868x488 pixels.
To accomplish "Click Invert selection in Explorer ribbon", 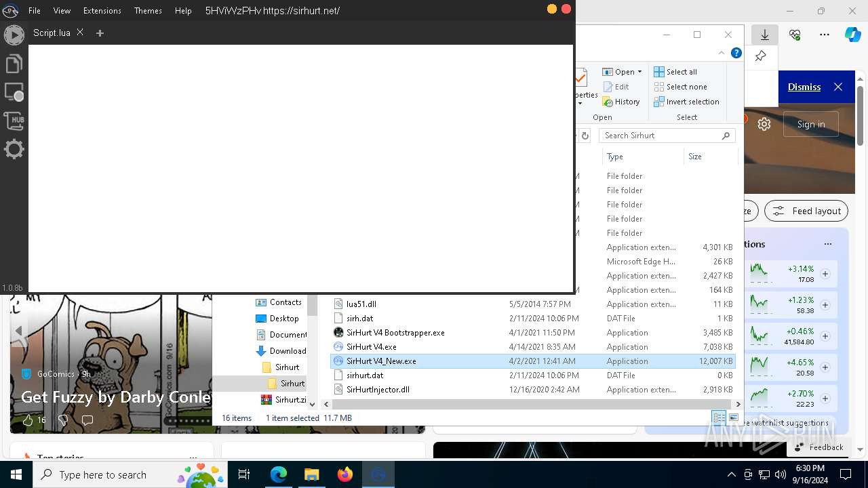I will click(686, 102).
